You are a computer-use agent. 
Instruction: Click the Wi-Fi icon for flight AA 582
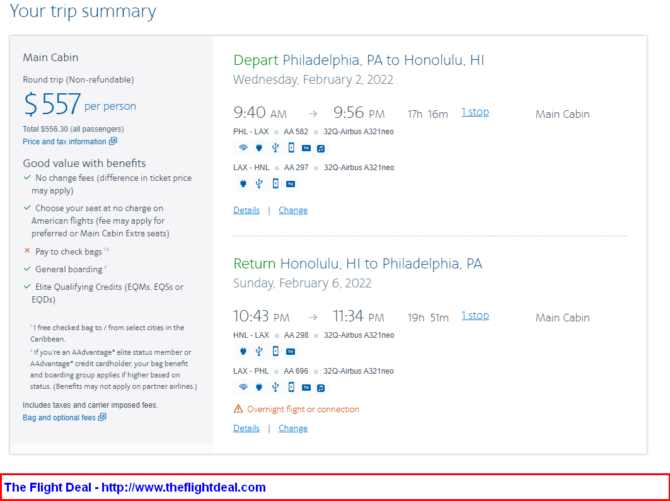243,148
